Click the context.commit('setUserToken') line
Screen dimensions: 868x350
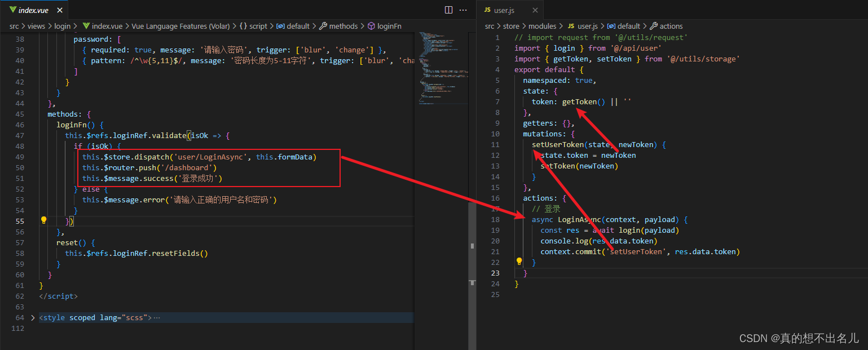640,251
